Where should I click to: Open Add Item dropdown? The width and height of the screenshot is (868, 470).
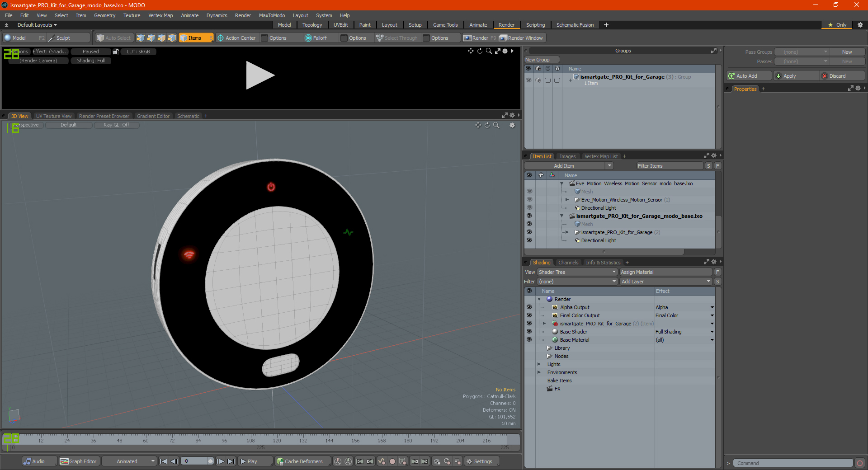(x=569, y=166)
